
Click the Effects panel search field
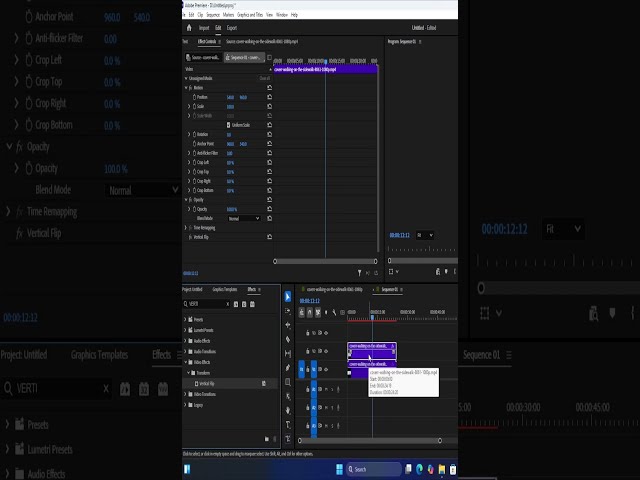pyautogui.click(x=207, y=304)
